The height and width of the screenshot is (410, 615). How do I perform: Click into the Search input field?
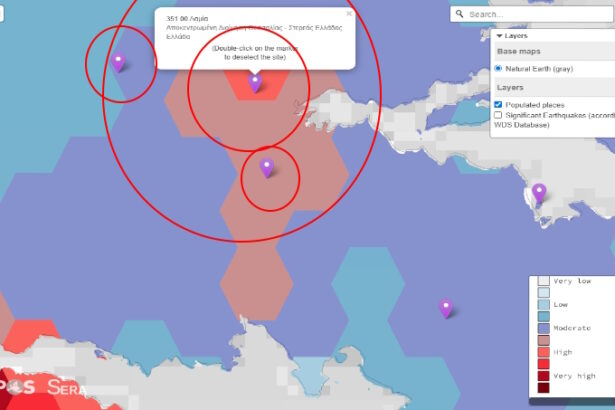click(535, 15)
